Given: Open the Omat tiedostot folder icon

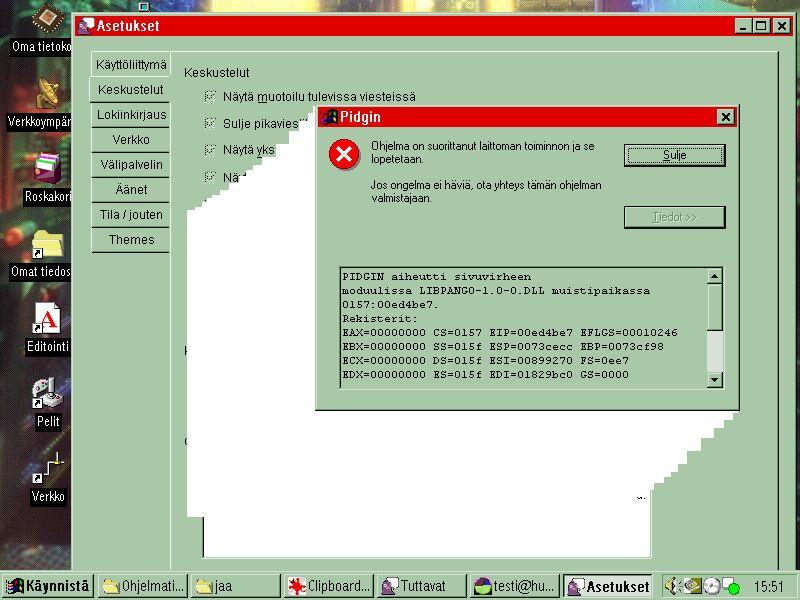Looking at the screenshot, I should click(47, 244).
